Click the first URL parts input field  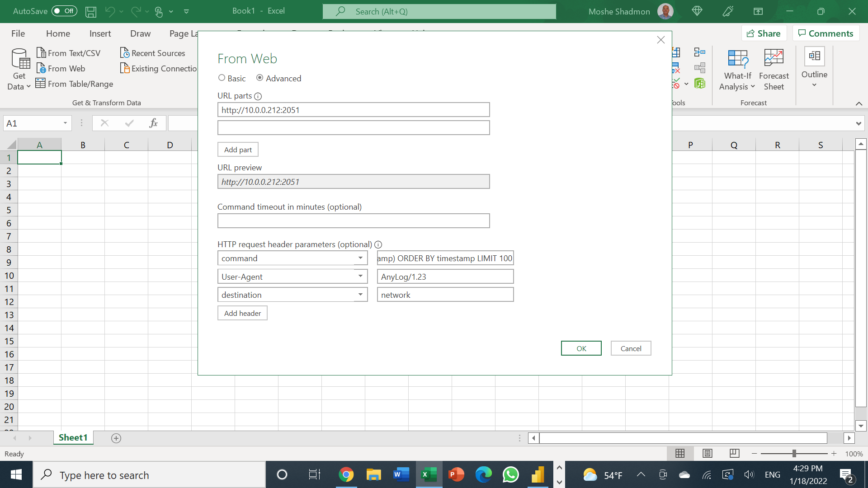pos(354,110)
